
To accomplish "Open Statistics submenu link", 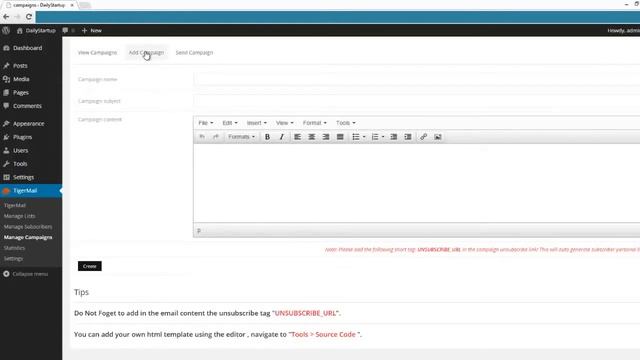I will point(14,248).
